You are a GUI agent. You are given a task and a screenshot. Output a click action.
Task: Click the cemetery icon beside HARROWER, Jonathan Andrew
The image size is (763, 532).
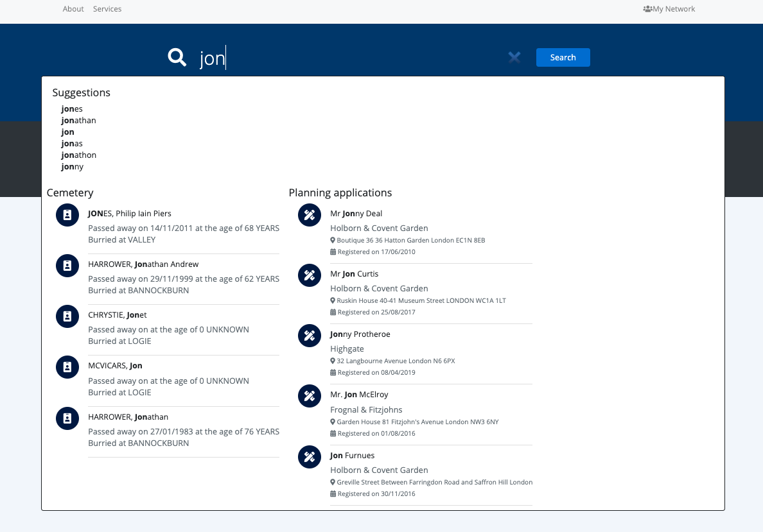pos(67,266)
